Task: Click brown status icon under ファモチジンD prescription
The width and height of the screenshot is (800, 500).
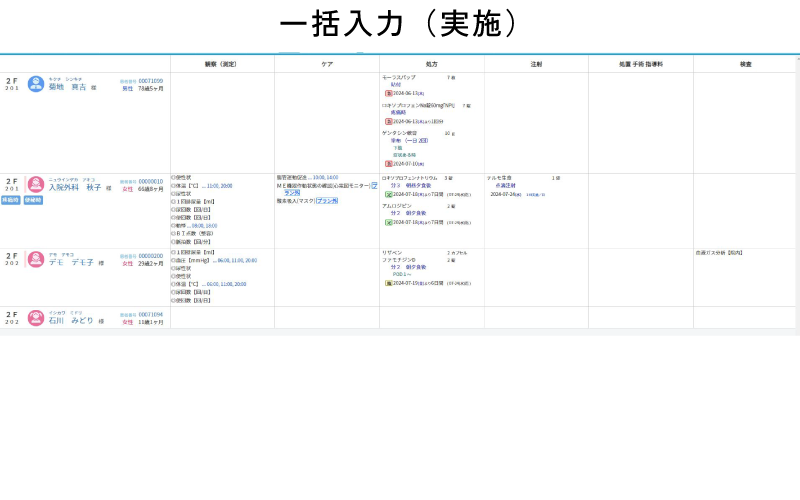Action: pos(388,283)
